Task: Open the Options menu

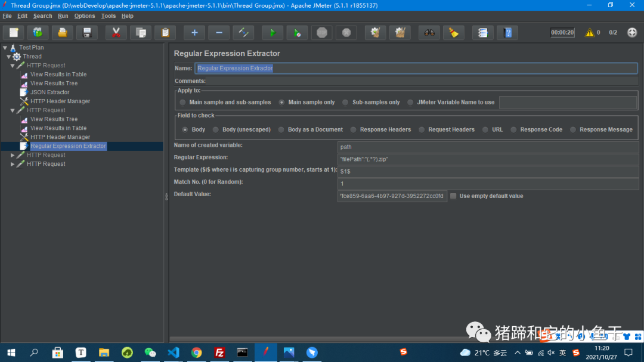Action: tap(85, 16)
